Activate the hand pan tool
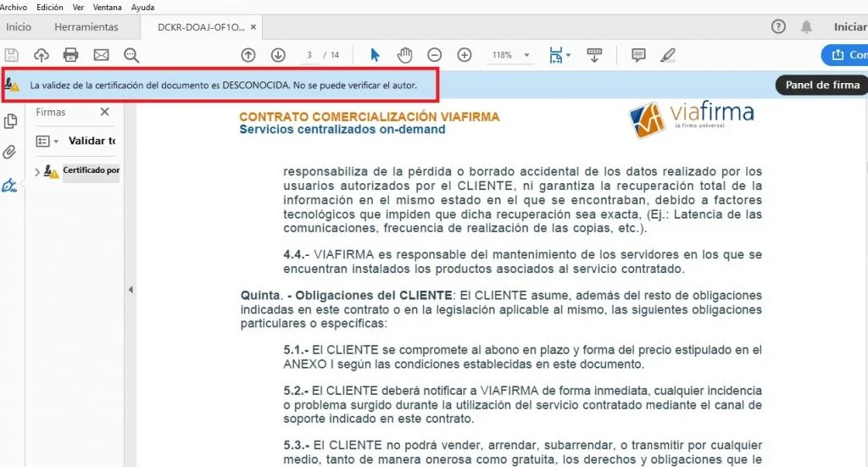 404,55
